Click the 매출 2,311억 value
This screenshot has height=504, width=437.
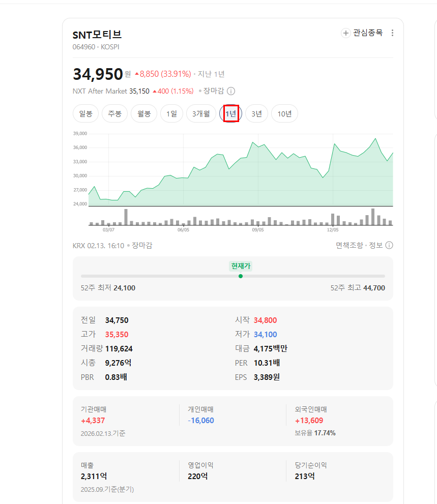(x=94, y=477)
